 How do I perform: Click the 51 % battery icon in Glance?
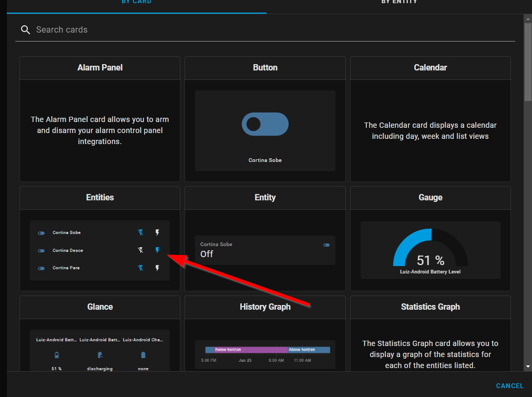click(x=57, y=355)
